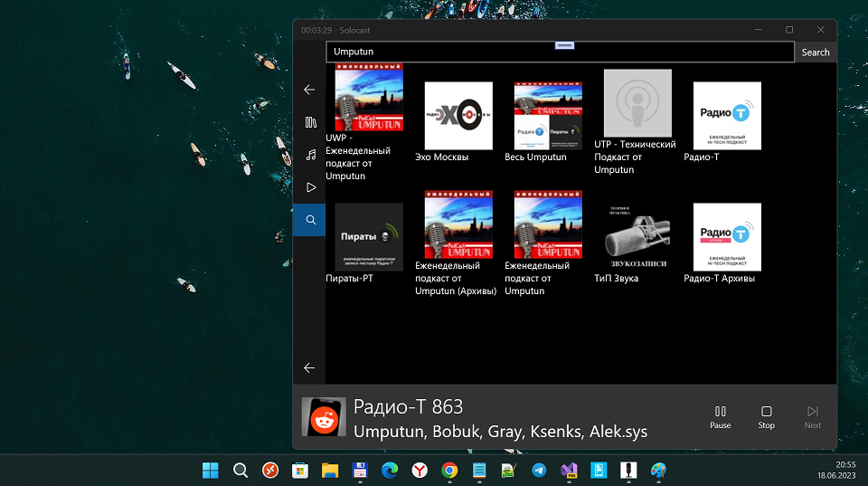Click the 'Эхо Москвы' title text

pyautogui.click(x=442, y=157)
